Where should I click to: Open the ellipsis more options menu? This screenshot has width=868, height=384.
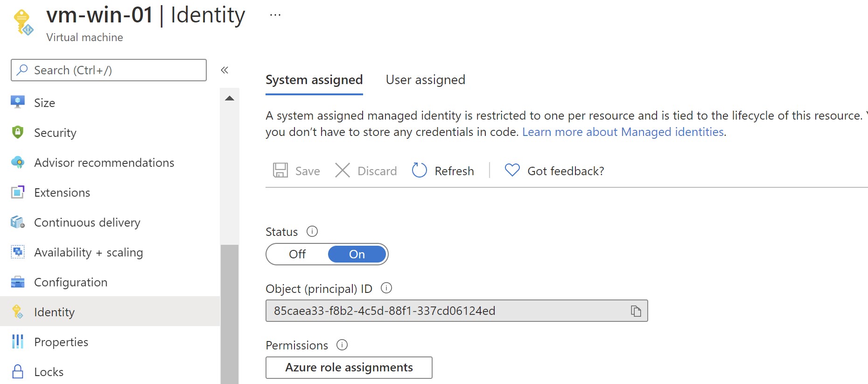click(x=275, y=15)
